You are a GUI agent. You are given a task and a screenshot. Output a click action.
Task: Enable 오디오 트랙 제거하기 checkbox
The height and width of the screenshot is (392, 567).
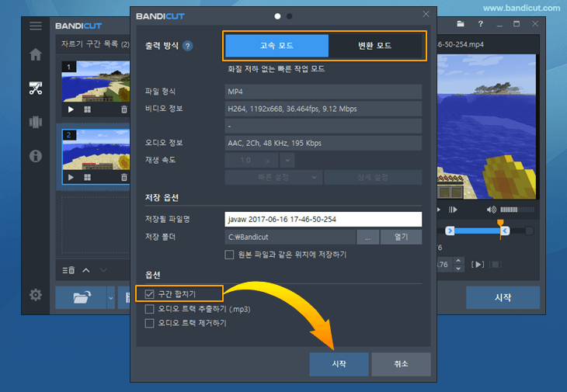(x=149, y=323)
